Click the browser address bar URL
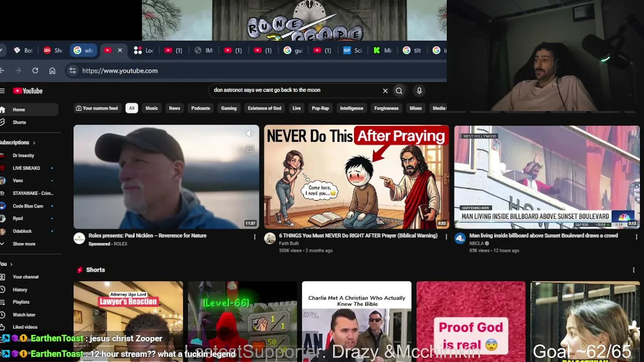 120,71
